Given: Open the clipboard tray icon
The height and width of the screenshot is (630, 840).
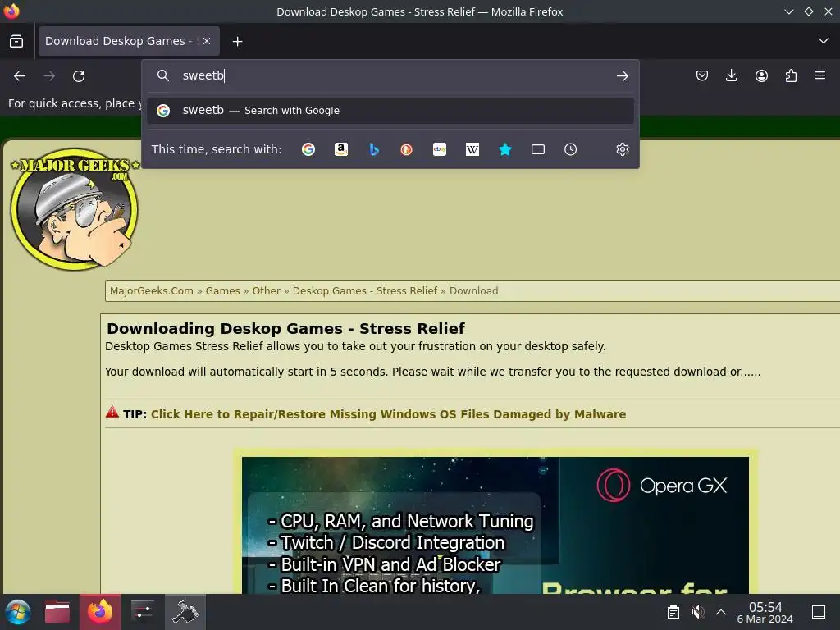Looking at the screenshot, I should (673, 612).
